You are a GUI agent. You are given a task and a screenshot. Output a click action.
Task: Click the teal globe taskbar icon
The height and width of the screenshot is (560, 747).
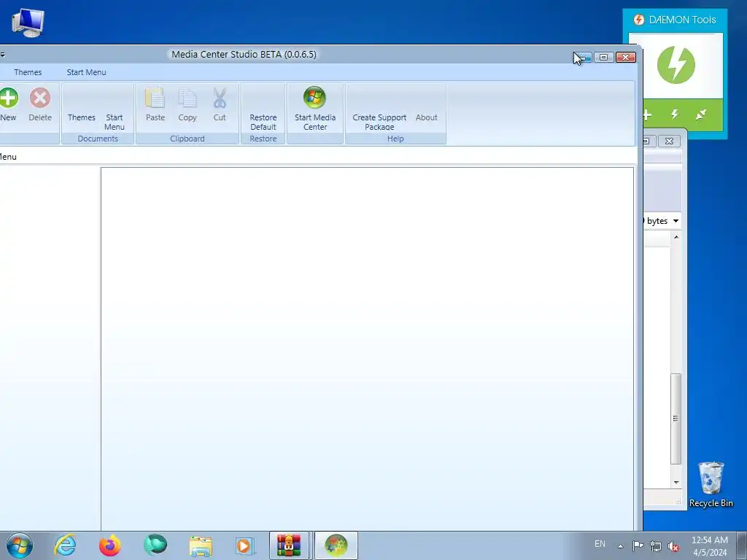pyautogui.click(x=155, y=545)
